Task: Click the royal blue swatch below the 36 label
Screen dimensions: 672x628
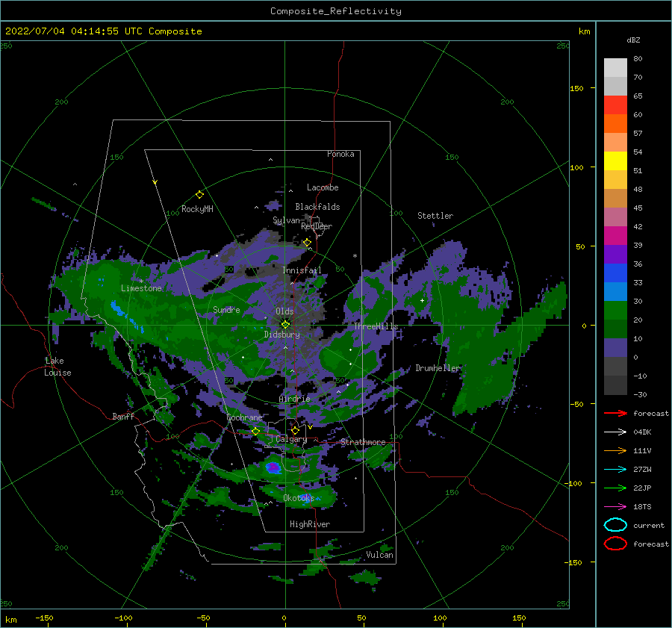Action: point(615,273)
